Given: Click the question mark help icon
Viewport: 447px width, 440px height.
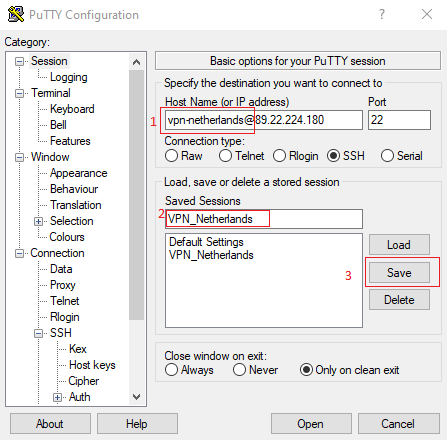Looking at the screenshot, I should coord(382,14).
